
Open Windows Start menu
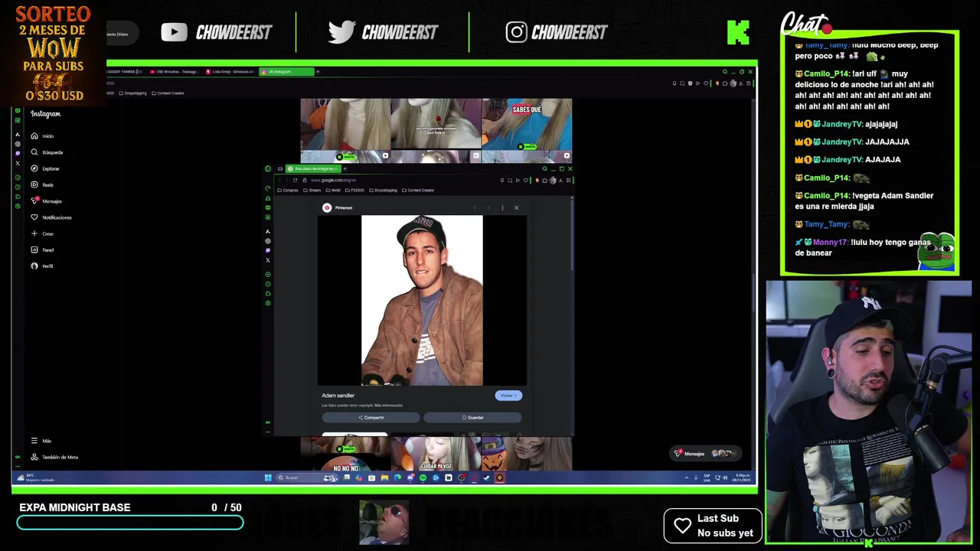(x=268, y=478)
